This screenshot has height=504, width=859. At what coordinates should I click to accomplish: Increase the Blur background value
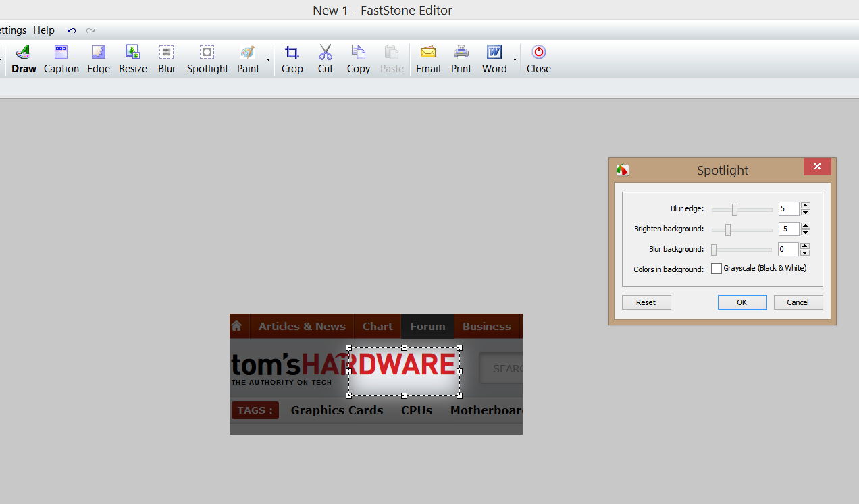805,246
